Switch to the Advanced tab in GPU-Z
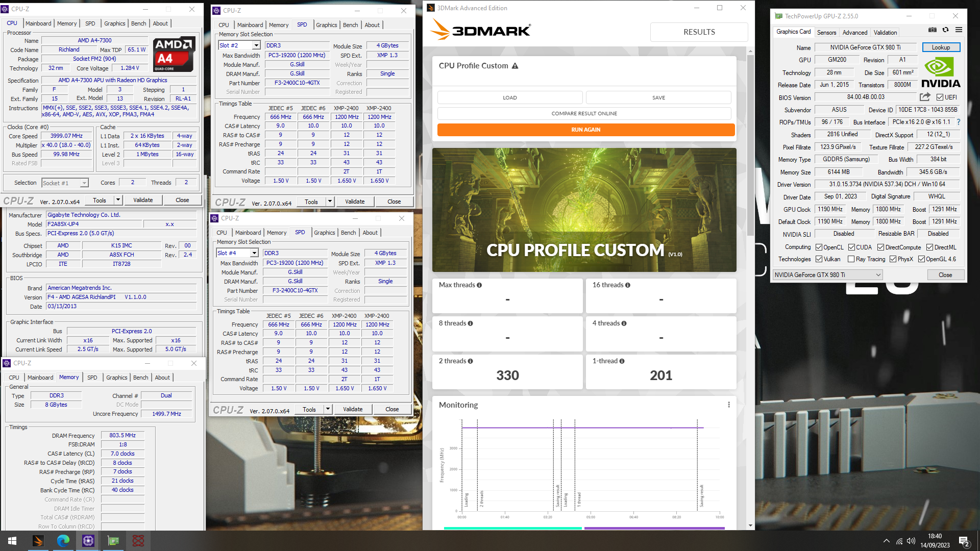Image resolution: width=980 pixels, height=551 pixels. coord(854,33)
